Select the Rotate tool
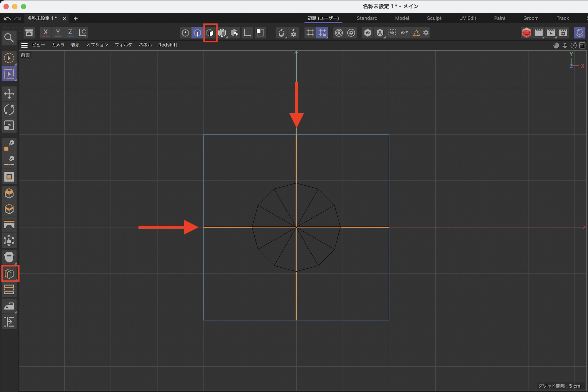The width and height of the screenshot is (588, 392). (9, 110)
